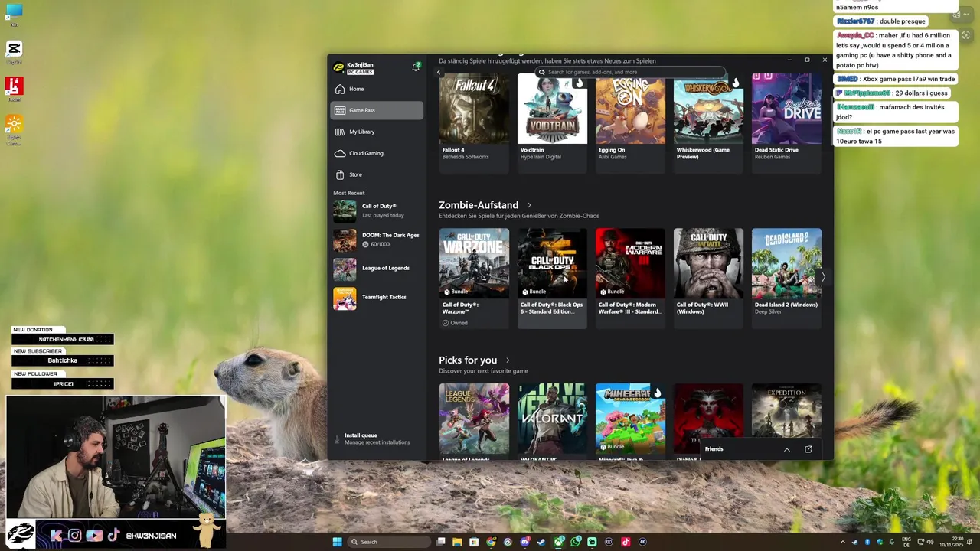Open Steam from the taskbar

click(541, 542)
